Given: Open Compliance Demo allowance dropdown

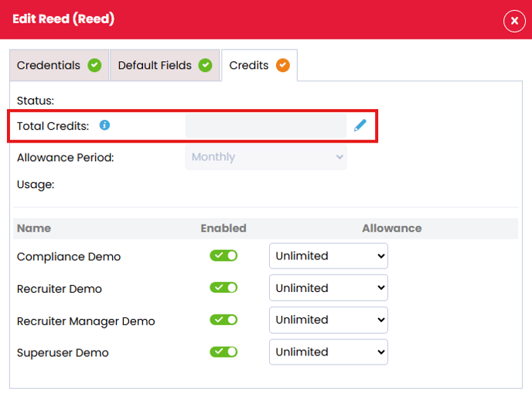Looking at the screenshot, I should coord(329,256).
